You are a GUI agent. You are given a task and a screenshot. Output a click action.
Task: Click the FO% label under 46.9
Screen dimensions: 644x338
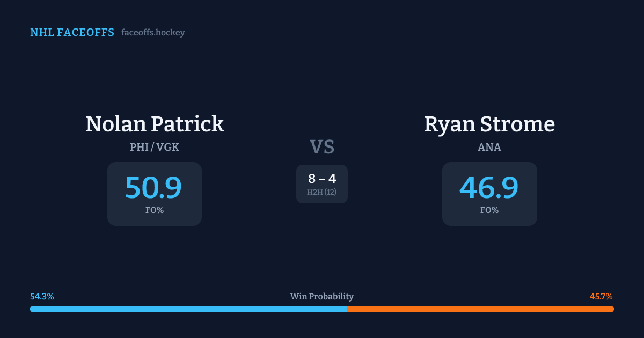(x=489, y=210)
